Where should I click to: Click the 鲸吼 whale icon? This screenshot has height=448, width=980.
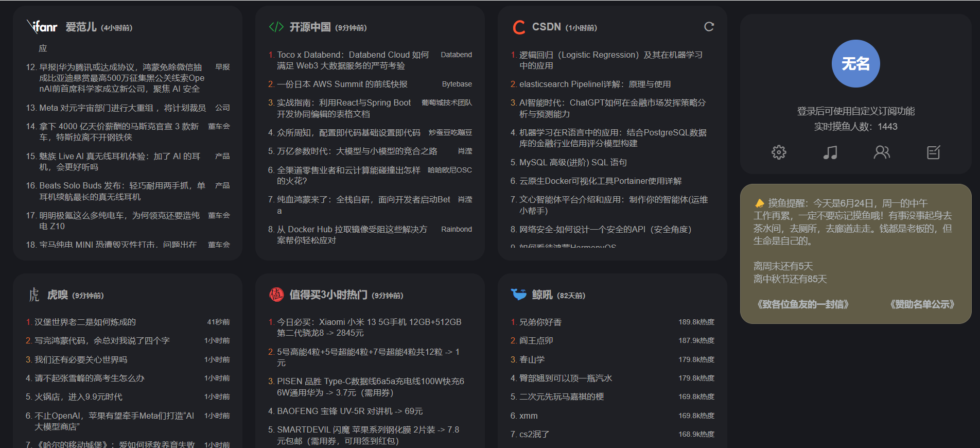coord(518,295)
